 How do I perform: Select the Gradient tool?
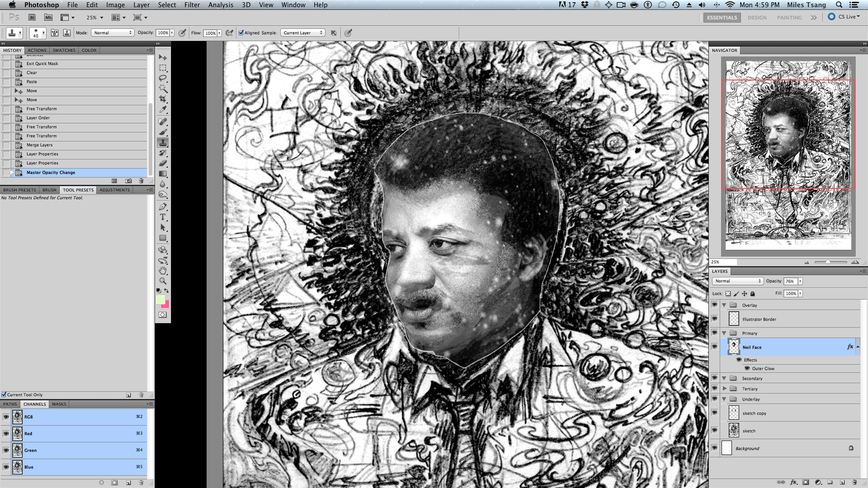pos(163,174)
